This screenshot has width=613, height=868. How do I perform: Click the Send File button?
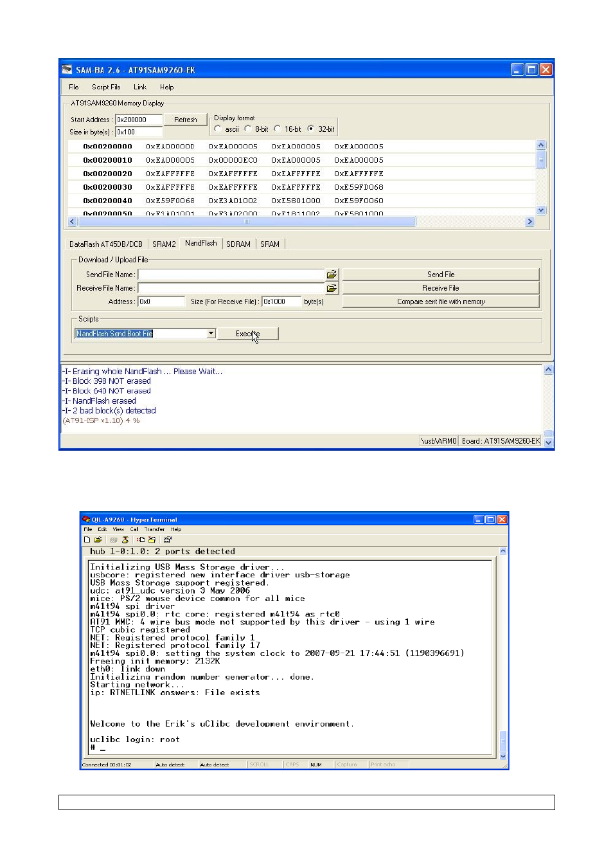(x=441, y=275)
